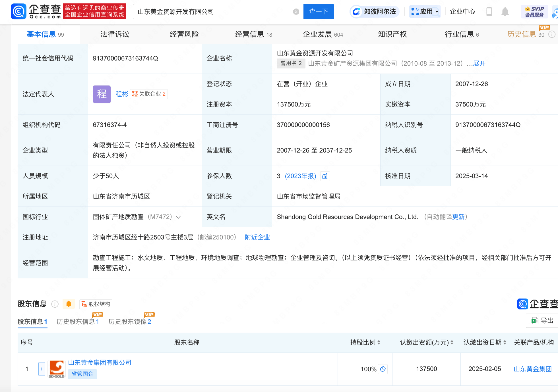The image size is (558, 392).
Task: Switch to the 经营风险 tab
Action: pyautogui.click(x=184, y=34)
